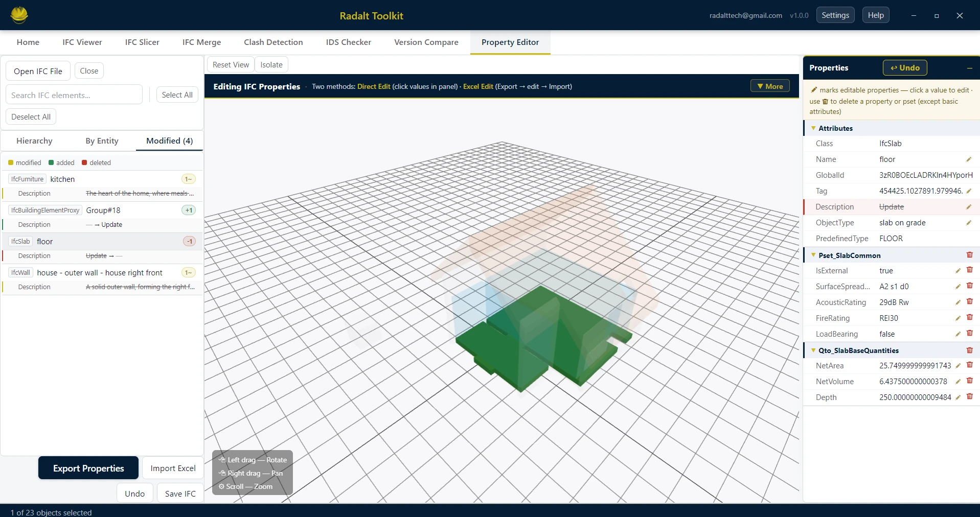Collapse the Properties panel with minus icon
Image resolution: width=980 pixels, height=517 pixels.
970,68
